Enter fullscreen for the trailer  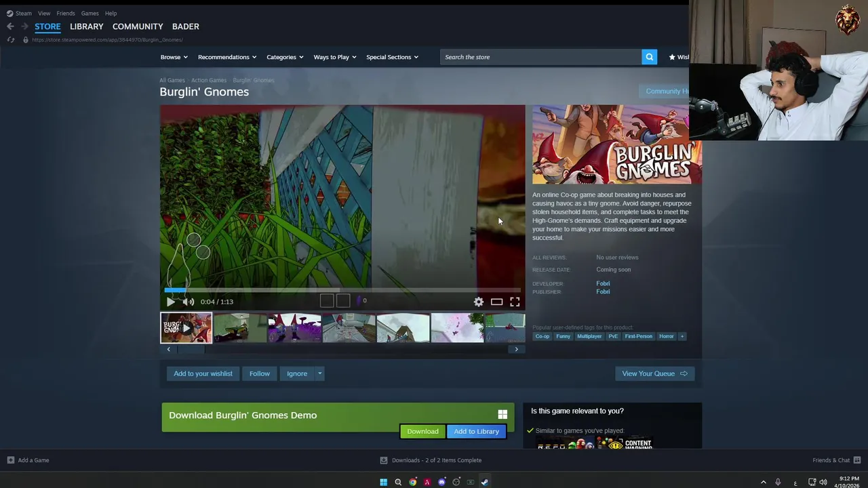coord(515,302)
